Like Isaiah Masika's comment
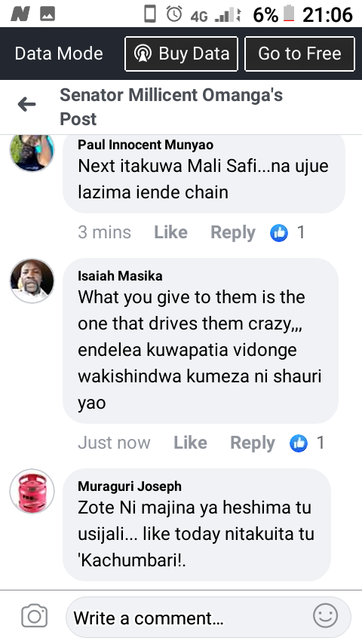Viewport: 362px width, 644px height. [190, 443]
